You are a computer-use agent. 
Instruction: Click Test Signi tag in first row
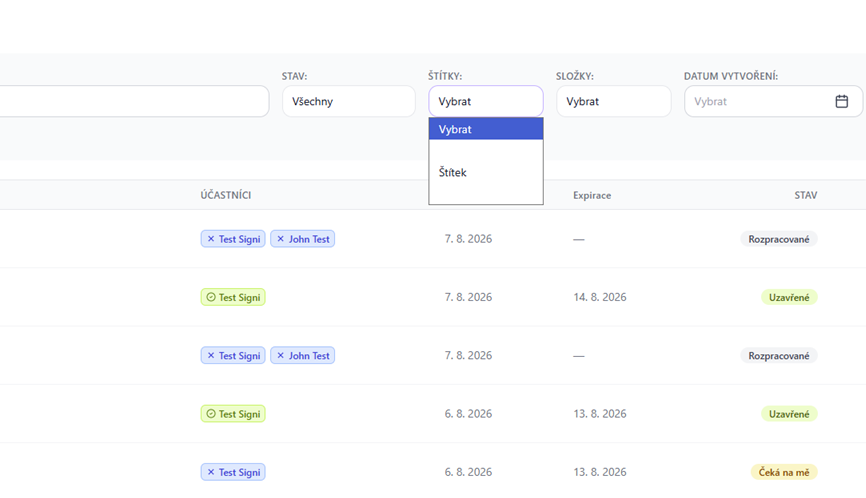pos(233,239)
